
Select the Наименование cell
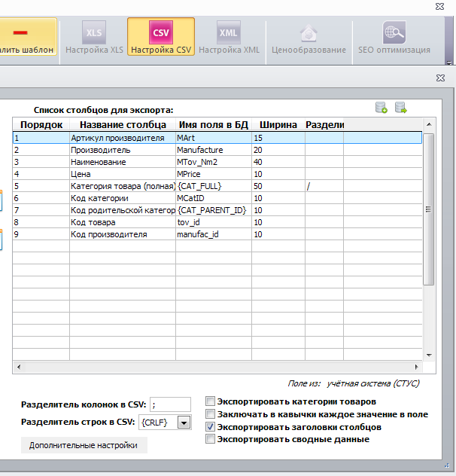[123, 162]
